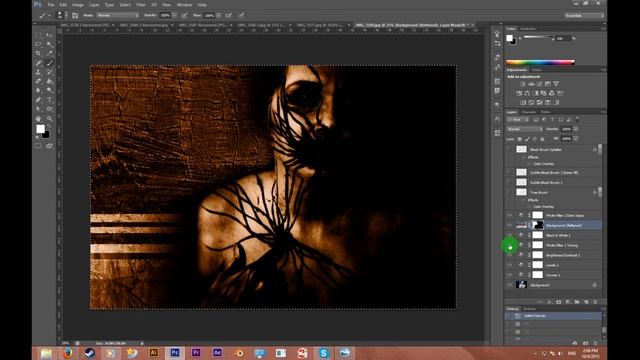The image size is (640, 360).
Task: Show the Subtle Blood Brush 1 layer
Action: [x=509, y=182]
